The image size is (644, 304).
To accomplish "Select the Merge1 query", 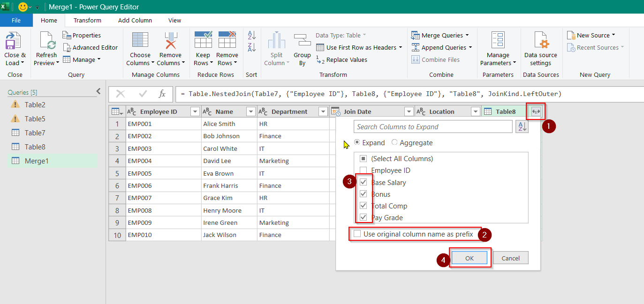I will tap(53, 161).
